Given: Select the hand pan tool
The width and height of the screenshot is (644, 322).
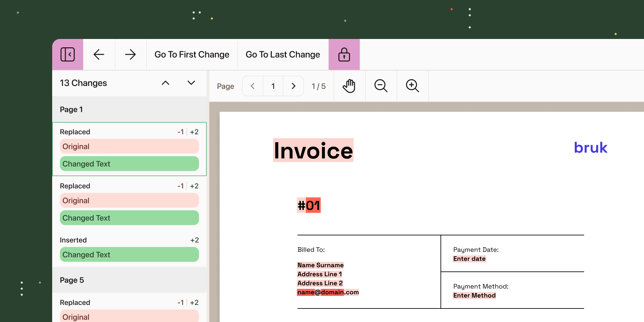Looking at the screenshot, I should [349, 86].
